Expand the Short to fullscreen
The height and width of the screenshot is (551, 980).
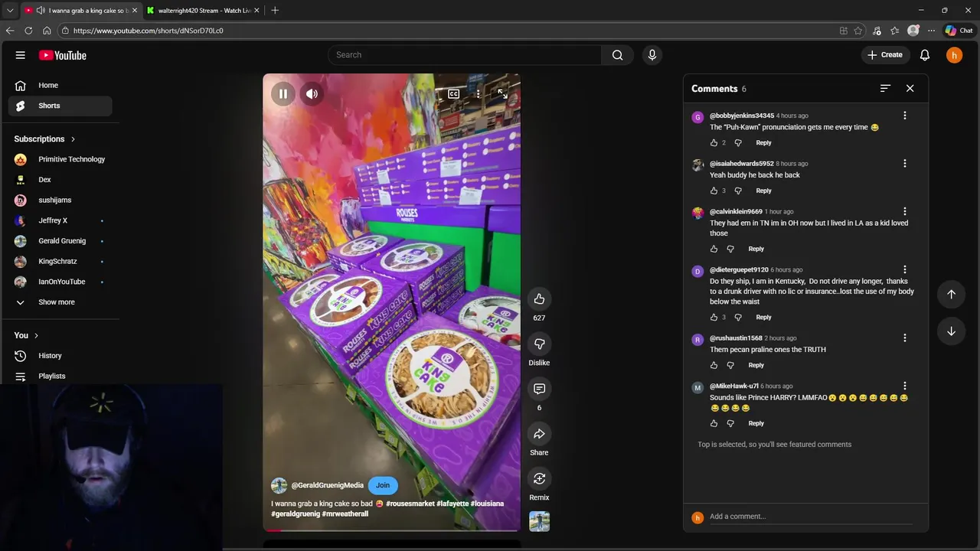tap(502, 94)
